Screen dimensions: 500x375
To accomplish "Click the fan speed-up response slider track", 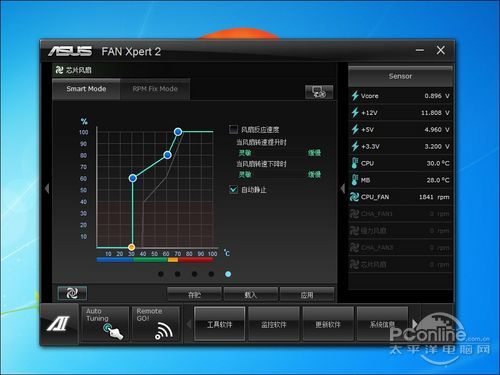I will 279,153.
